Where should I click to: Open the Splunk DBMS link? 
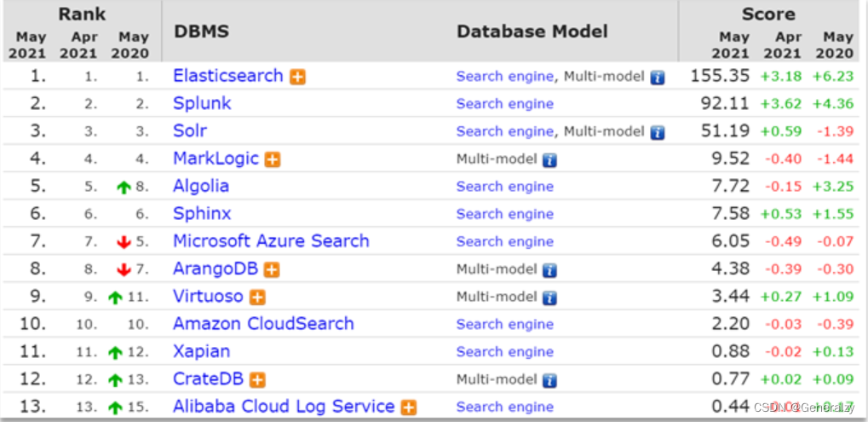coord(202,103)
